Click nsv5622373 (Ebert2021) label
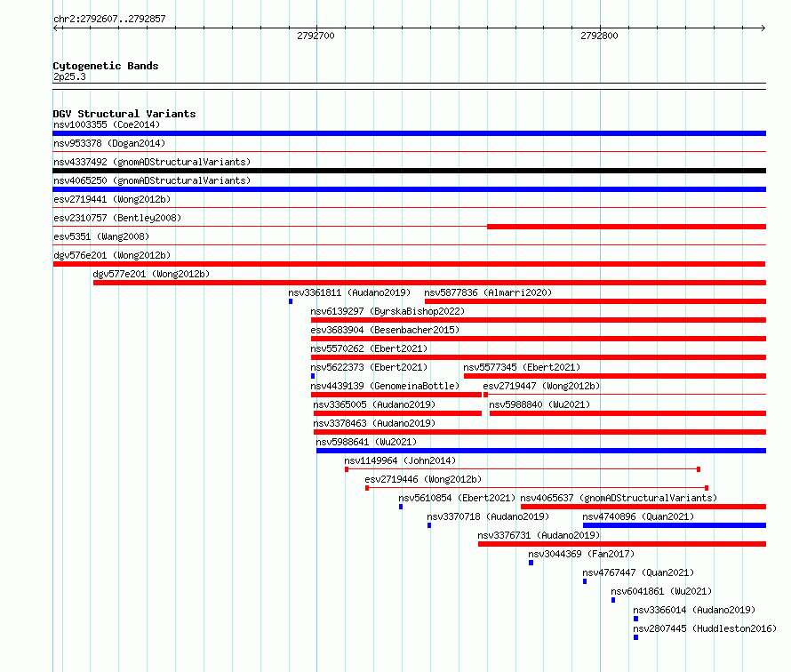Screen dimensions: 791x672 click(369, 367)
